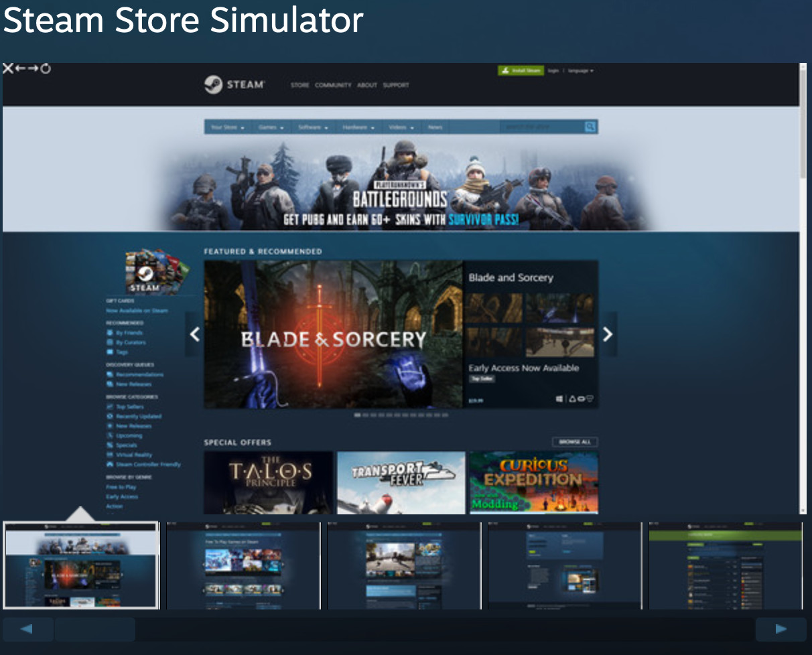The width and height of the screenshot is (812, 655).
Task: Click the Browse All special offers button
Action: click(577, 441)
